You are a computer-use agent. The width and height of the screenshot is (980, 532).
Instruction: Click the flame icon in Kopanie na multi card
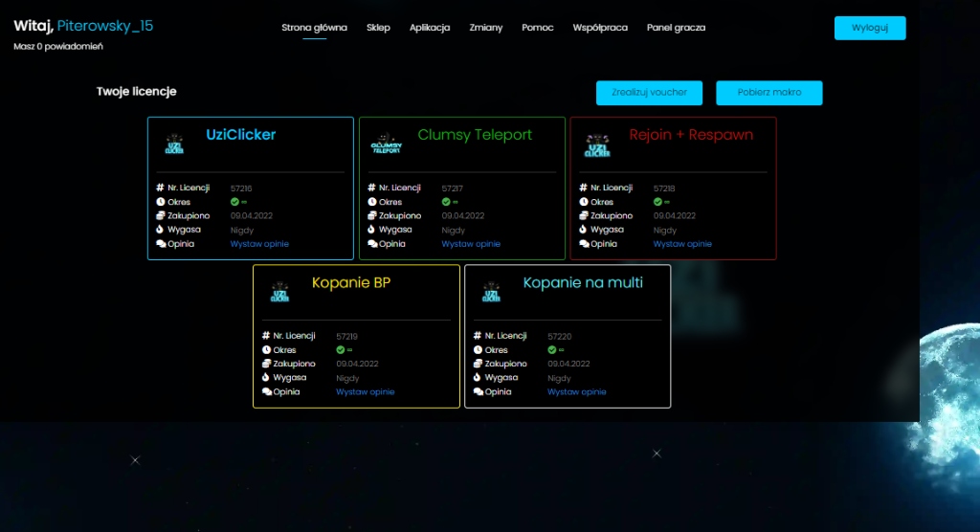click(477, 378)
